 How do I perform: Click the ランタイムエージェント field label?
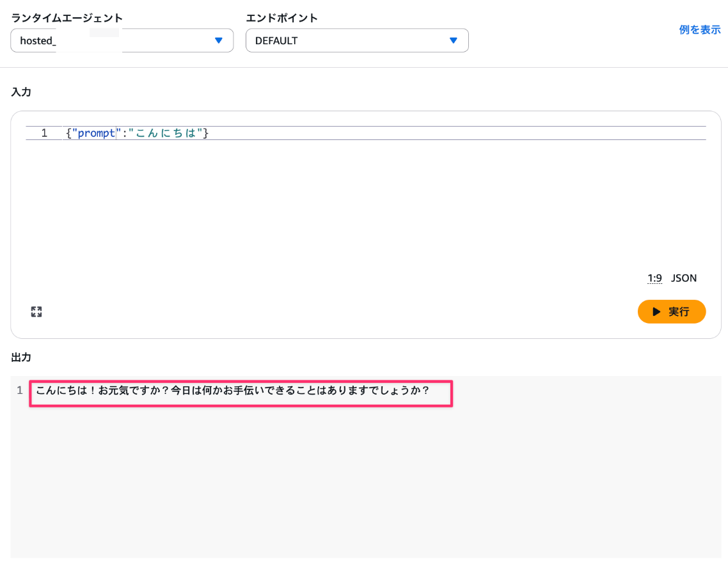pyautogui.click(x=67, y=18)
